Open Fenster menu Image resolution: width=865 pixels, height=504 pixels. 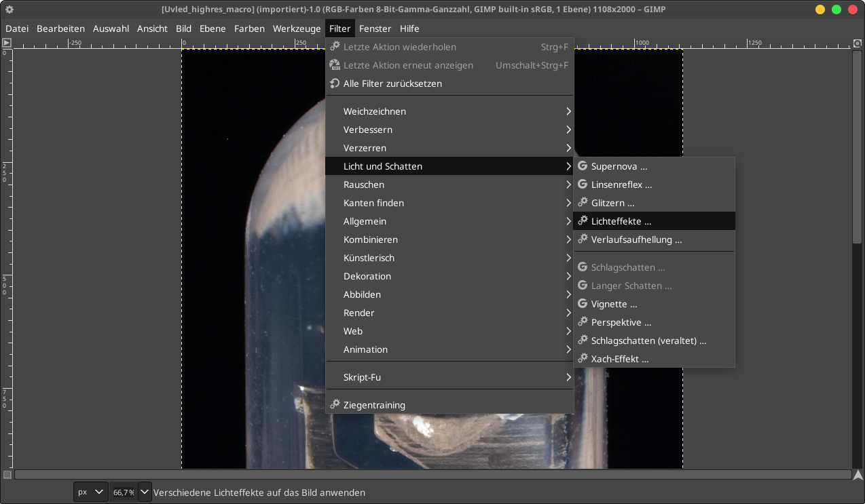(375, 28)
